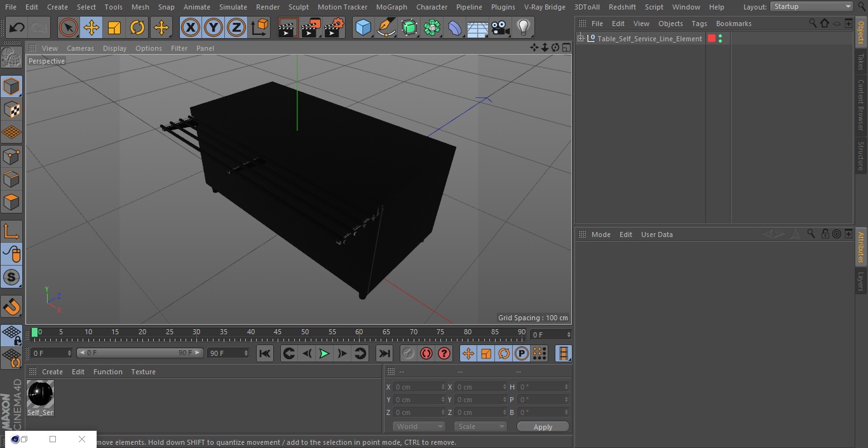The image size is (868, 448).
Task: Open the MoGraph menu
Action: pos(391,7)
